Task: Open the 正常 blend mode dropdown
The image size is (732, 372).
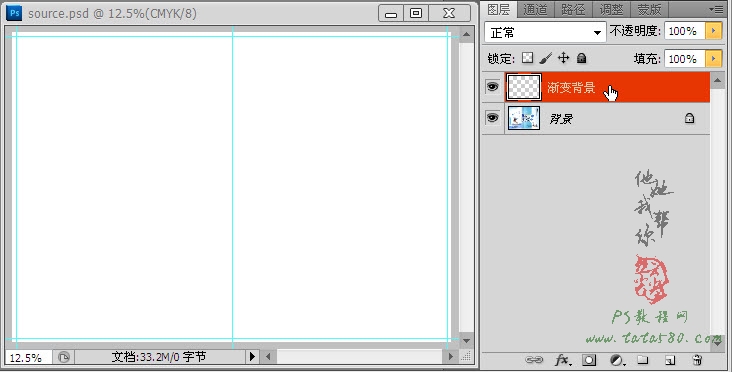Action: tap(545, 32)
